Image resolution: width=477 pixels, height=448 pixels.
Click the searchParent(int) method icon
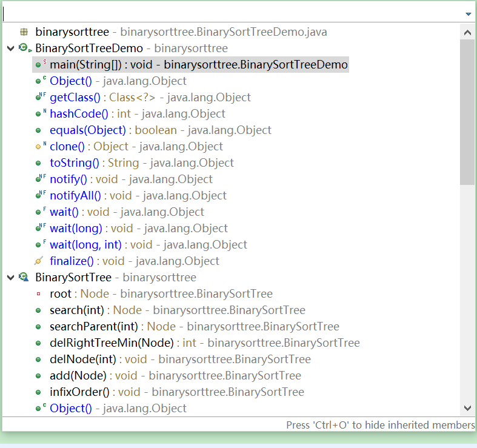coord(38,327)
